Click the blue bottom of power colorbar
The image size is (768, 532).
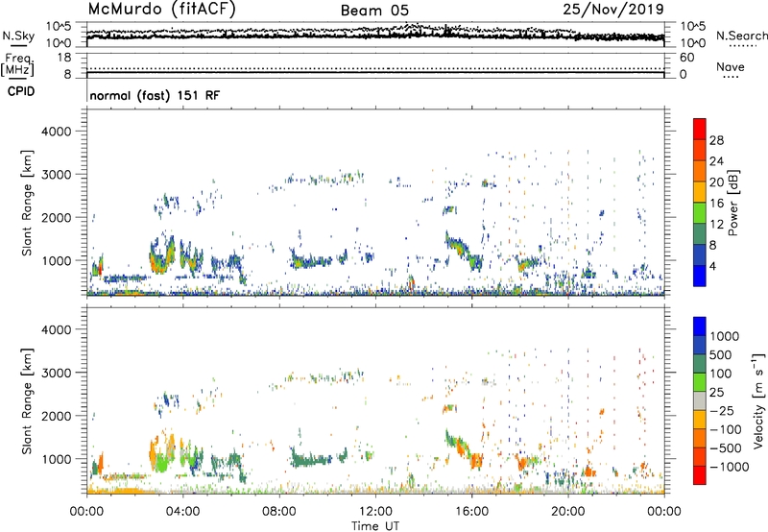[x=700, y=276]
